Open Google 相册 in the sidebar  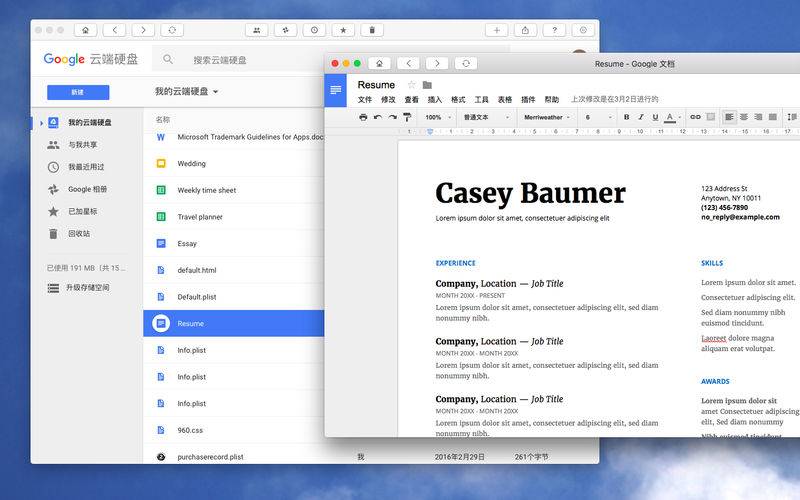click(x=87, y=189)
